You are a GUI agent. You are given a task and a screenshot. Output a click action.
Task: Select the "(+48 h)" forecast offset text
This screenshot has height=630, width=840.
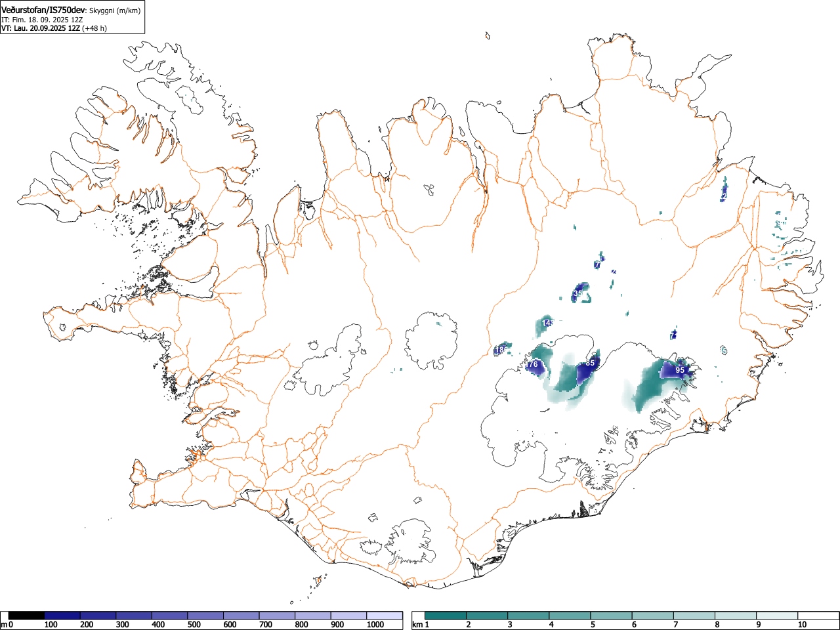coord(94,28)
